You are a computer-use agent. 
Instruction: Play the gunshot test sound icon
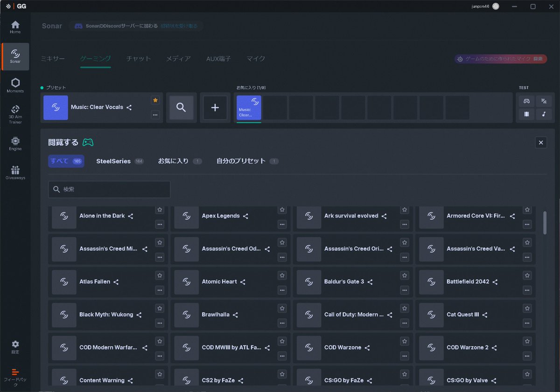(x=544, y=101)
